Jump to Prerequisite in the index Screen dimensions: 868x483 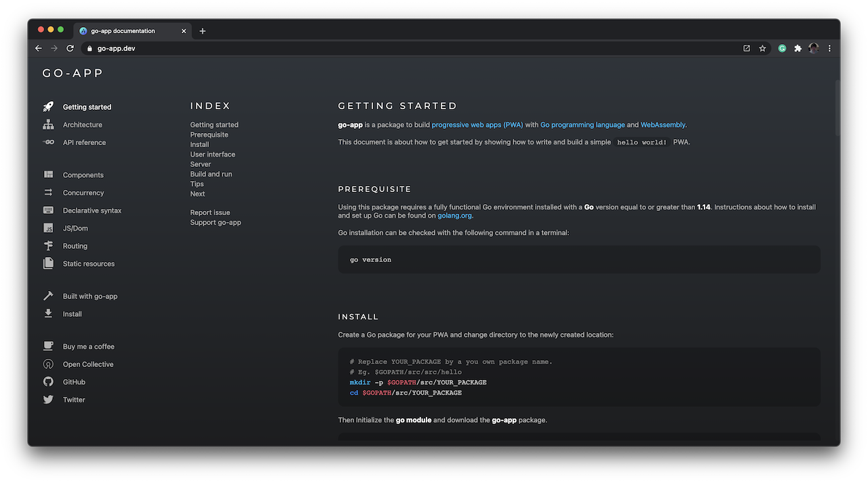click(209, 135)
